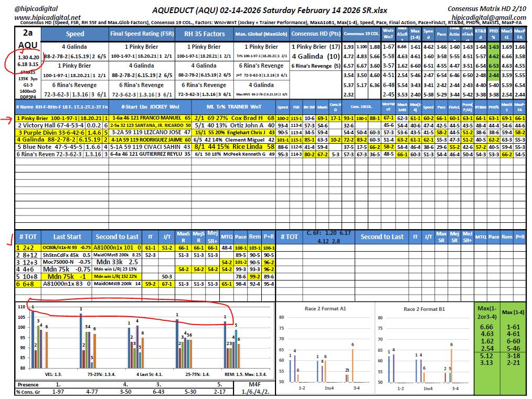Select the 6 Rina's Revenge (5) consensus entry
Viewport: 532px width, 399px height.
click(x=315, y=66)
